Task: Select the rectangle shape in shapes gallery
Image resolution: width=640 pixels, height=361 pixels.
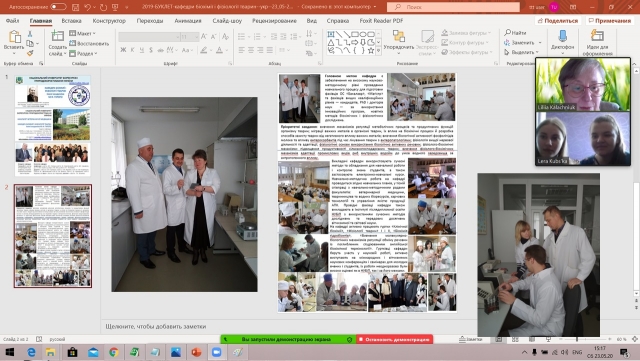Action: (355, 34)
